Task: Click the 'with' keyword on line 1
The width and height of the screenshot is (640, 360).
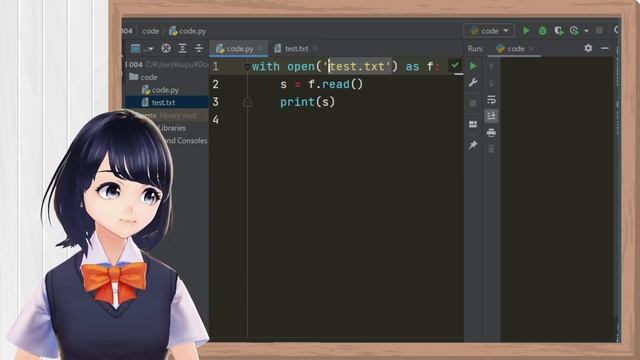Action: click(266, 66)
